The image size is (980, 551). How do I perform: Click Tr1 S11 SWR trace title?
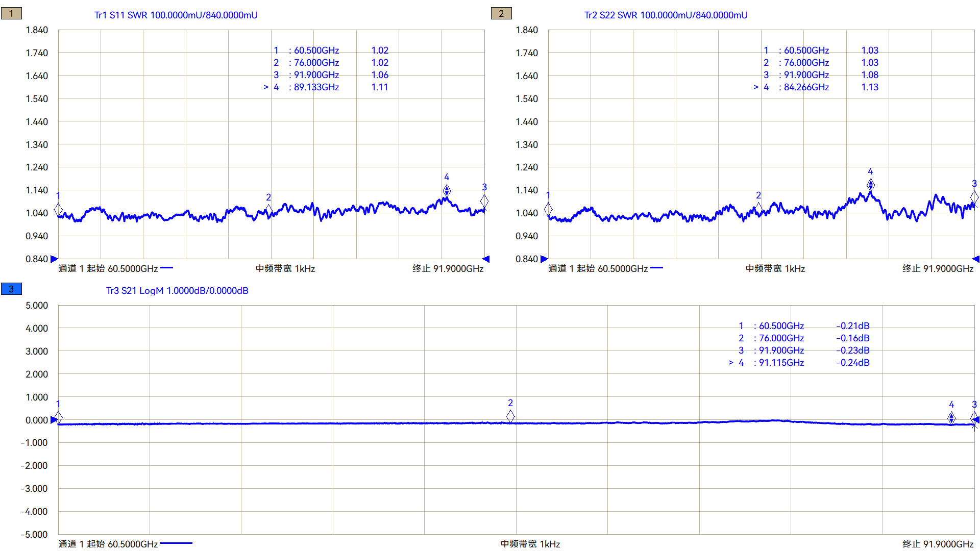coord(176,15)
